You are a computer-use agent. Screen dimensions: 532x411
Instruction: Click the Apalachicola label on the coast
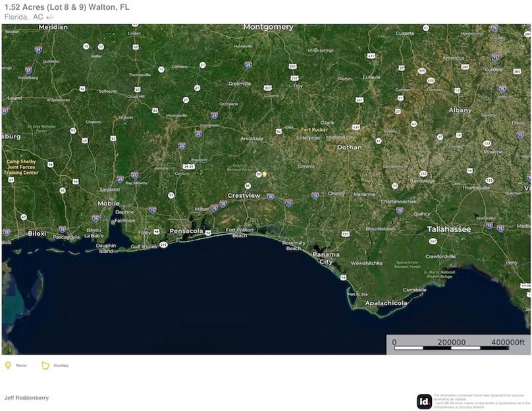388,303
